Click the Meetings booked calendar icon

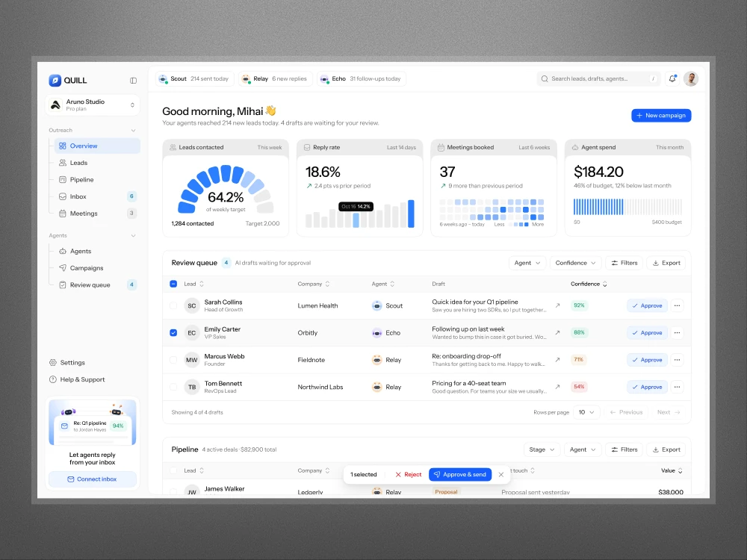[x=441, y=148]
